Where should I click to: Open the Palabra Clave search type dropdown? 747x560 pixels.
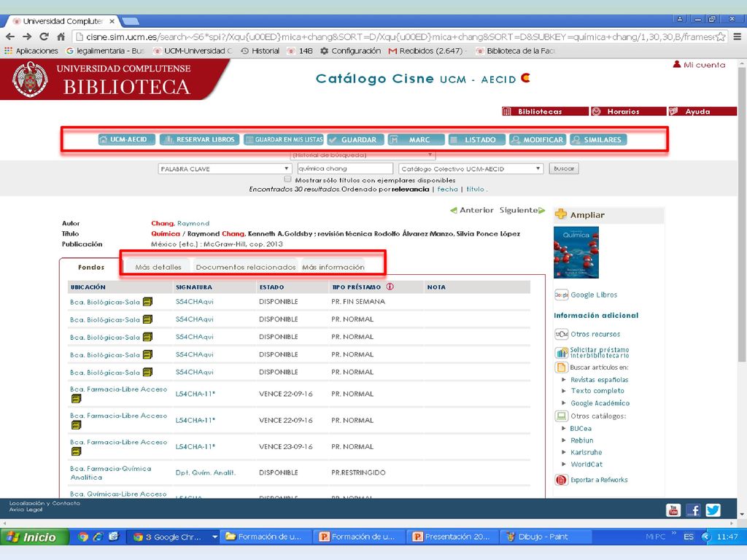(x=225, y=168)
